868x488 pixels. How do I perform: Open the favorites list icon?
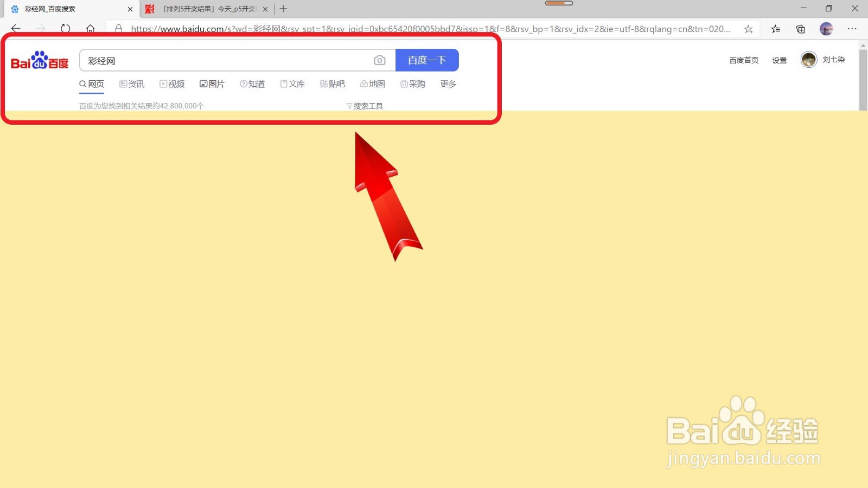click(776, 29)
